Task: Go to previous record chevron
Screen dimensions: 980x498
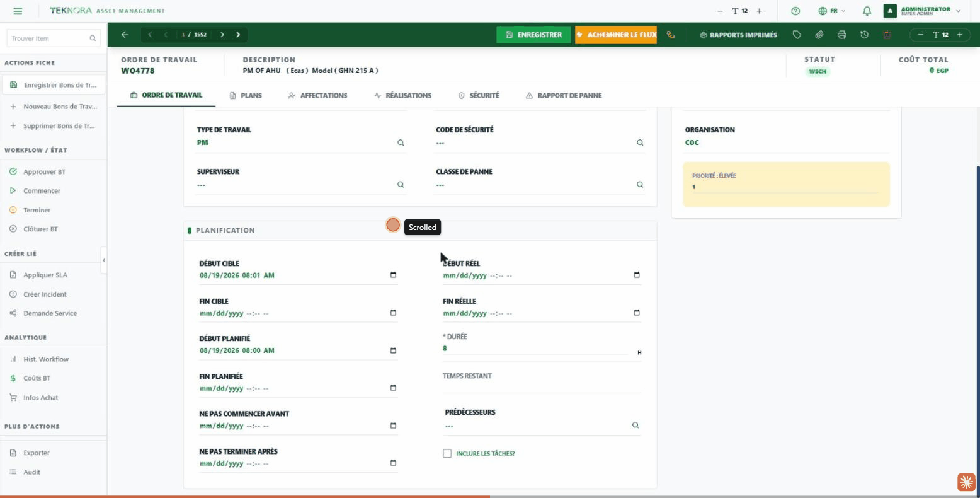Action: pyautogui.click(x=166, y=35)
